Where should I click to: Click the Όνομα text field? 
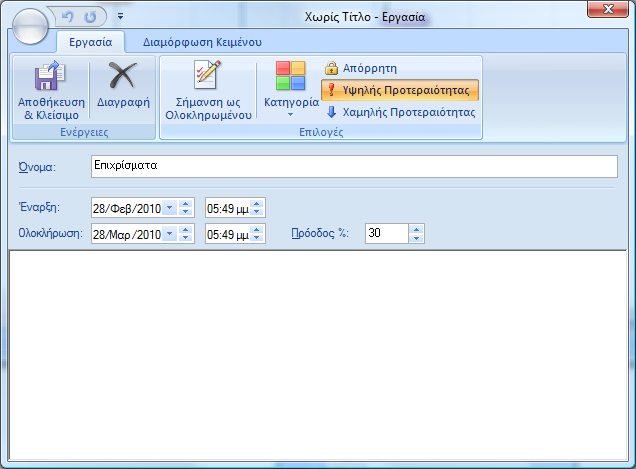[352, 166]
